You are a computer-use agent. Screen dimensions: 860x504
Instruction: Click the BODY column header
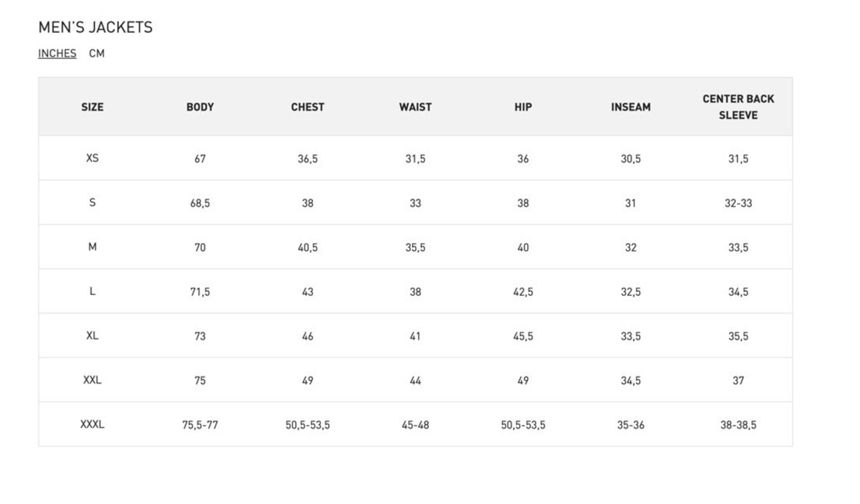[x=200, y=107]
